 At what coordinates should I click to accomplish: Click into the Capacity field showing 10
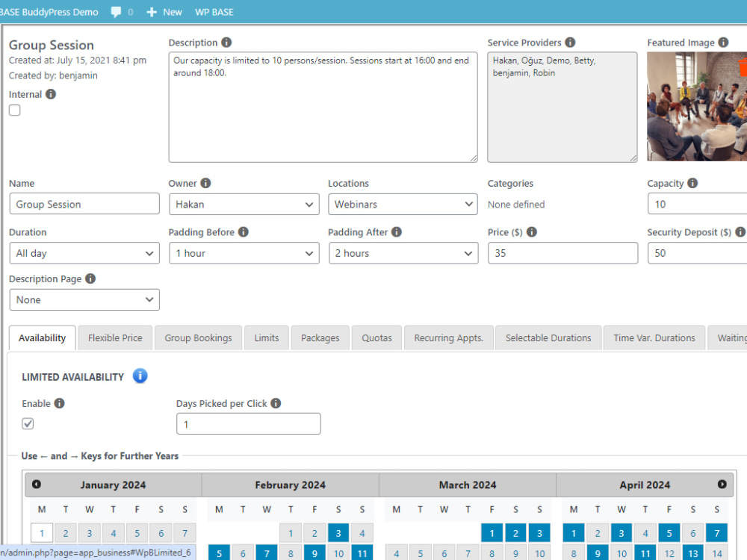coord(697,204)
